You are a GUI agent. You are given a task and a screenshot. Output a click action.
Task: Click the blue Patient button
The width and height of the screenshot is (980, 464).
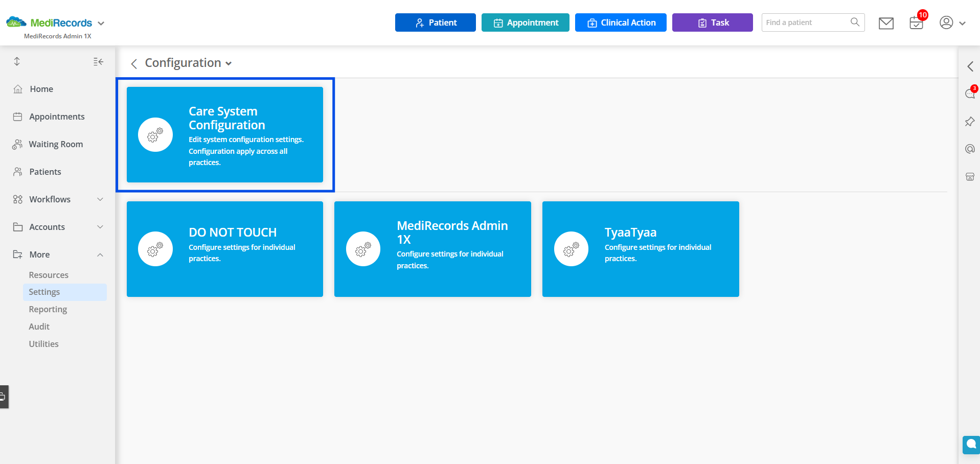click(x=436, y=22)
